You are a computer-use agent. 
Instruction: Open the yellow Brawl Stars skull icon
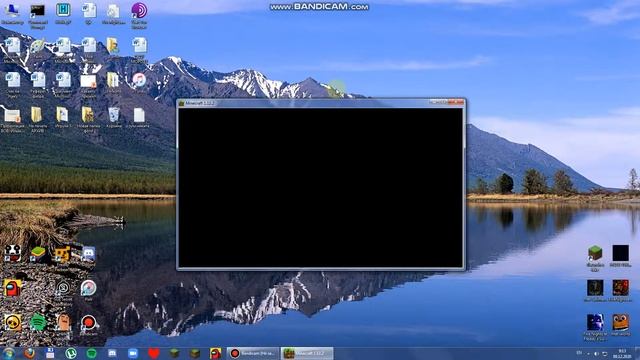[12, 322]
